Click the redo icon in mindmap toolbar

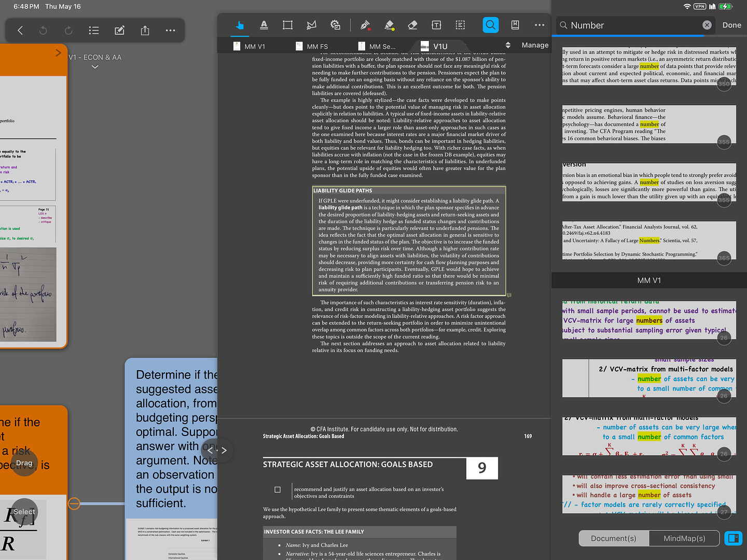(68, 31)
